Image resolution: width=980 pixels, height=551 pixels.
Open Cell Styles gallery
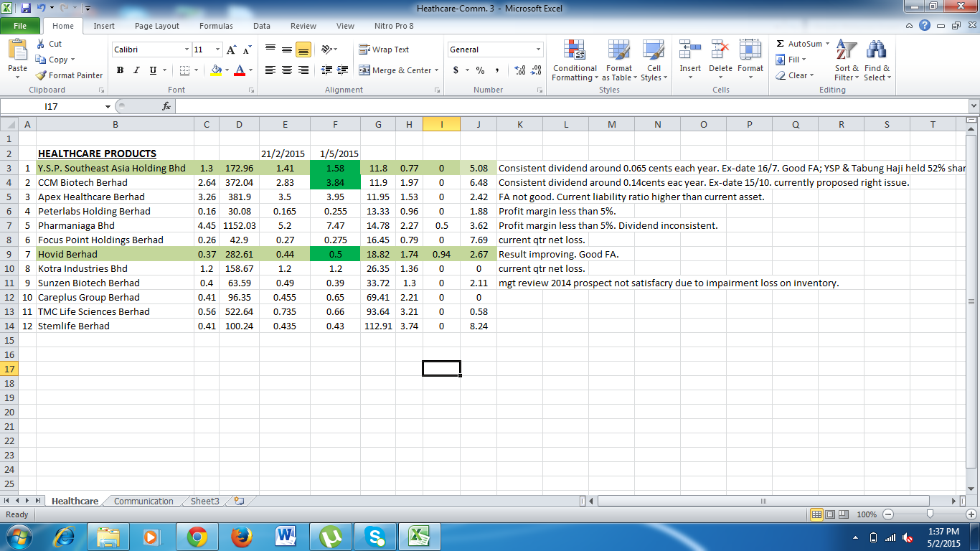654,61
